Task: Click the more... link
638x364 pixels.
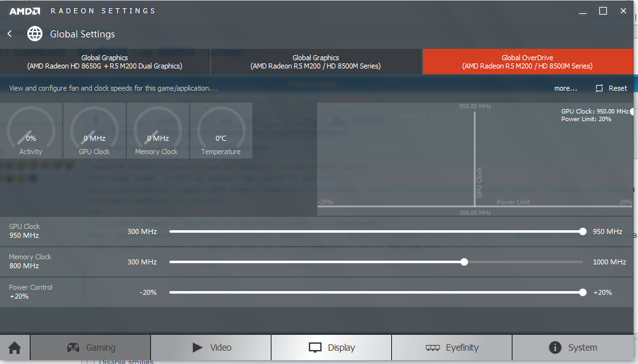Action: [565, 88]
